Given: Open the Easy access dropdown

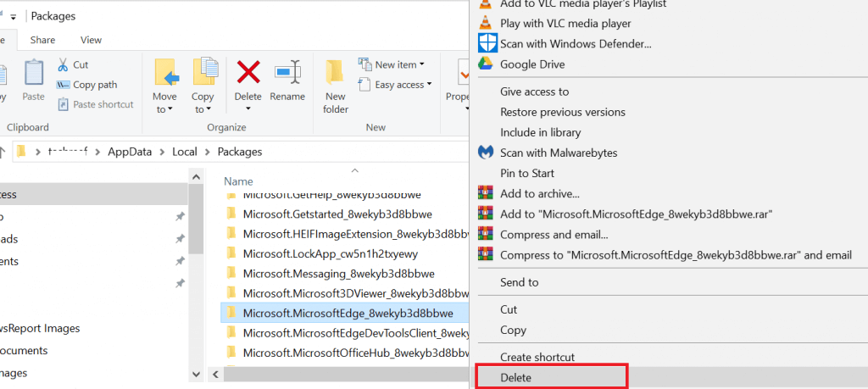Looking at the screenshot, I should point(395,85).
